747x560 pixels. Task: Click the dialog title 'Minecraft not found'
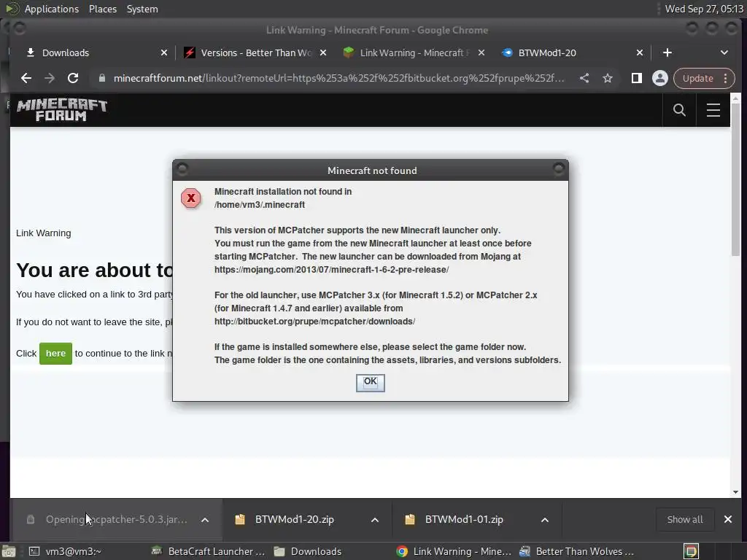[x=372, y=171]
